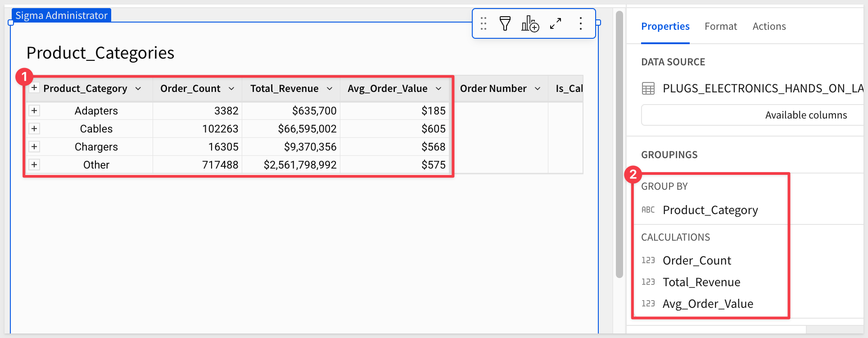Open the Order Number column dropdown
The width and height of the screenshot is (868, 338).
click(538, 89)
